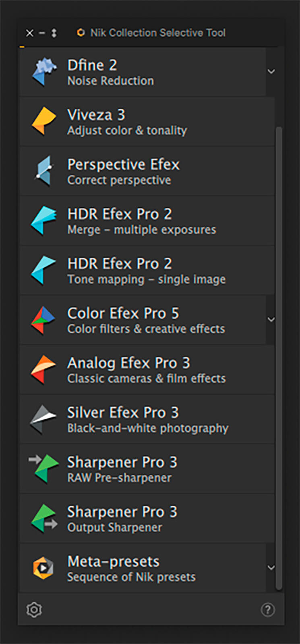The width and height of the screenshot is (300, 644).
Task: Expand the Dfine 2 options chevron
Action: (x=271, y=72)
